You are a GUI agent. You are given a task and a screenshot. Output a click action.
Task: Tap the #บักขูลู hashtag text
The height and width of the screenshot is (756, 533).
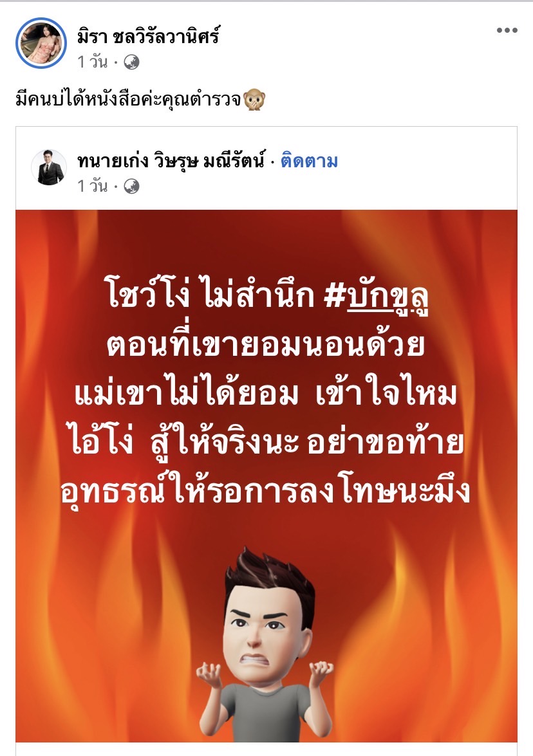[x=377, y=295]
